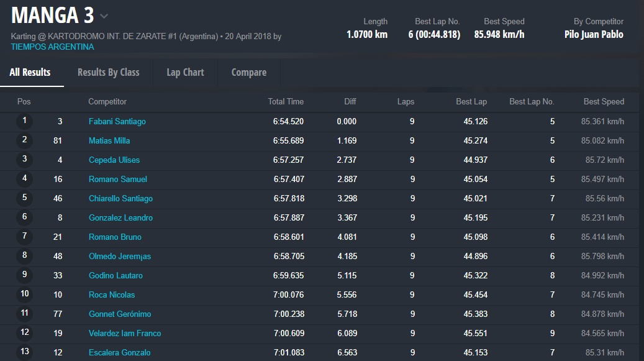644x361 pixels.
Task: Open the TIEMPOS ARGENTINA organizer link
Action: [53, 47]
